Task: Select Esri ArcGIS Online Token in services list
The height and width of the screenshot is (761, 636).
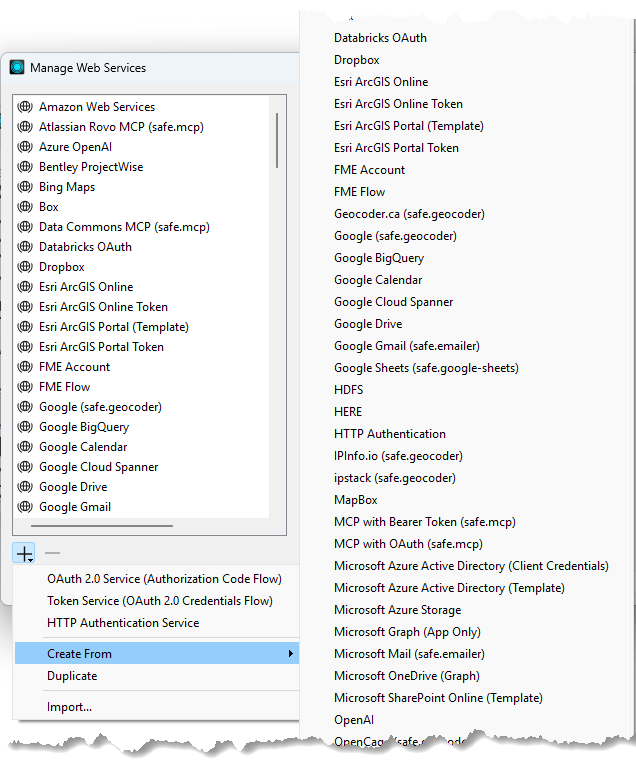Action: pyautogui.click(x=103, y=307)
